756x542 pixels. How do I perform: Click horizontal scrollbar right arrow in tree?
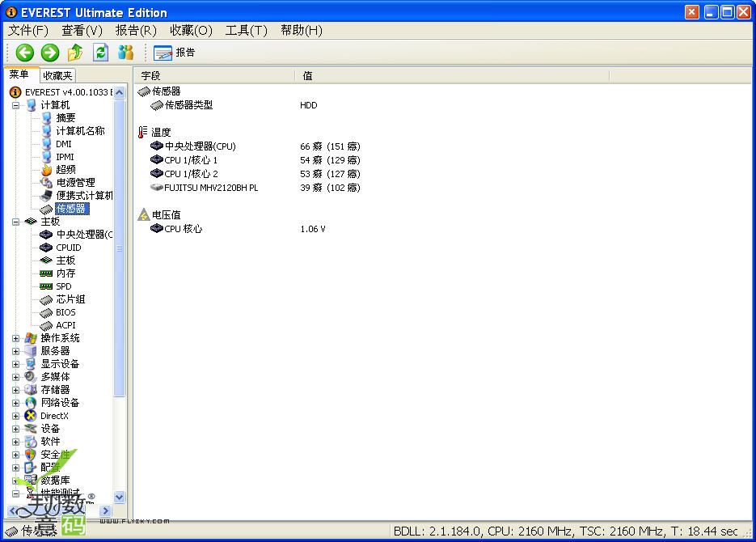click(x=106, y=510)
